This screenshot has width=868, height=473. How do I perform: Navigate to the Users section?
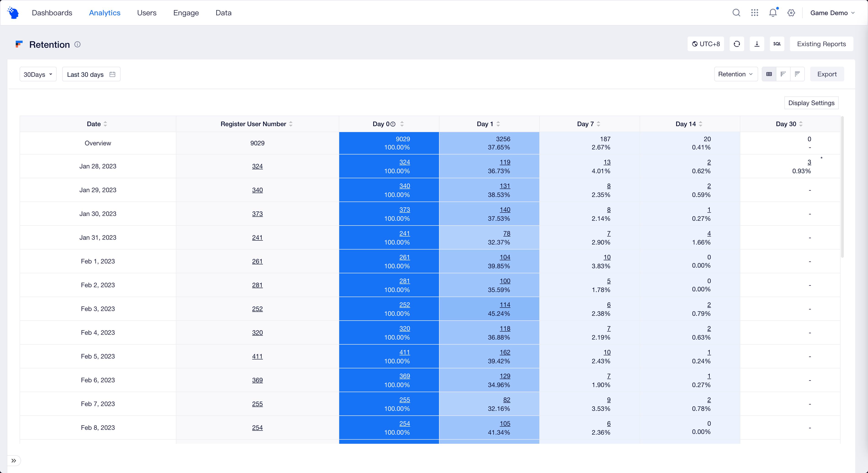(147, 13)
